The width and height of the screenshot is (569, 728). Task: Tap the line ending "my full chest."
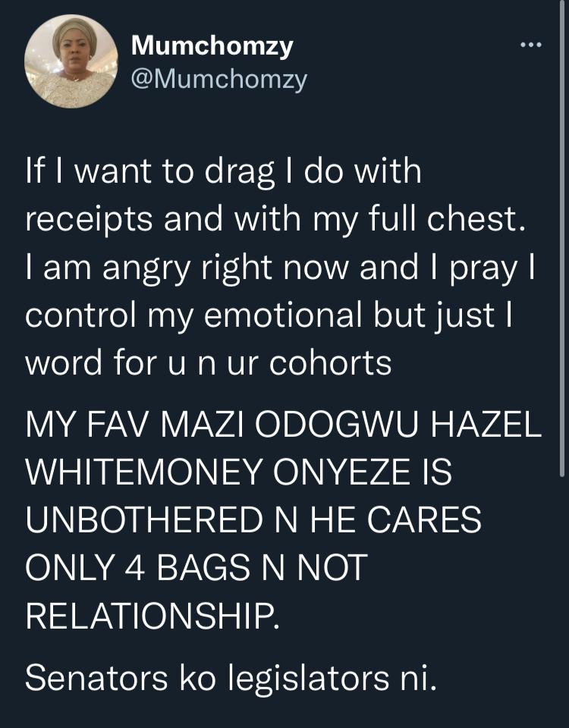276,219
